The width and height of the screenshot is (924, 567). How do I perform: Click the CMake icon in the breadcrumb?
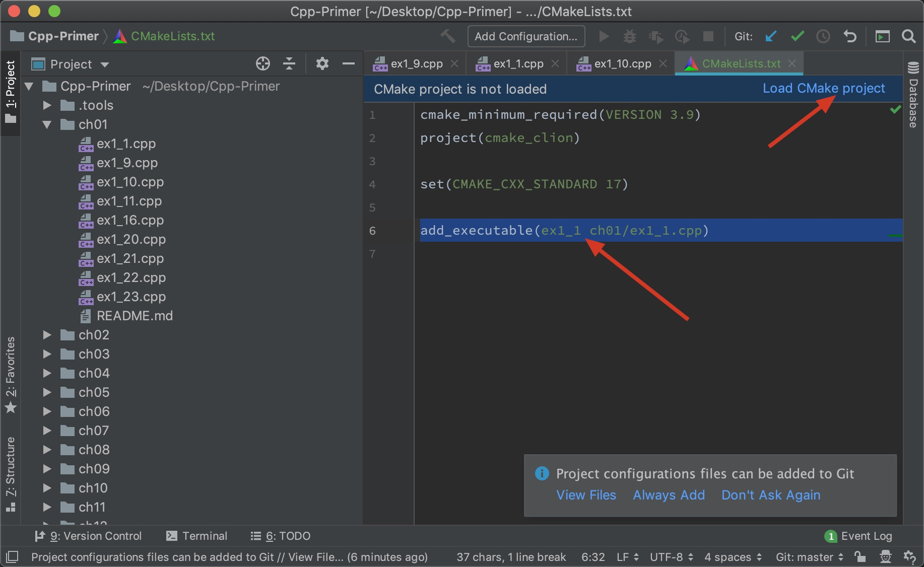click(120, 36)
